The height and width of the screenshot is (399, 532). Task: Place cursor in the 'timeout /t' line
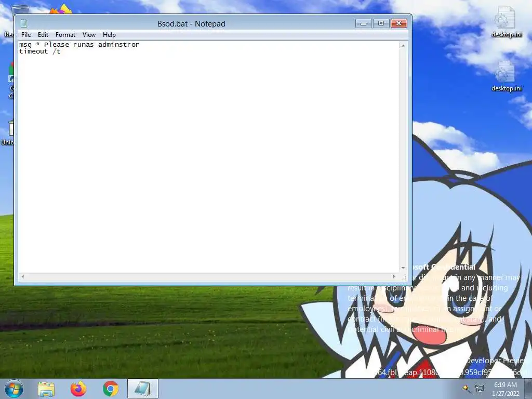point(39,51)
